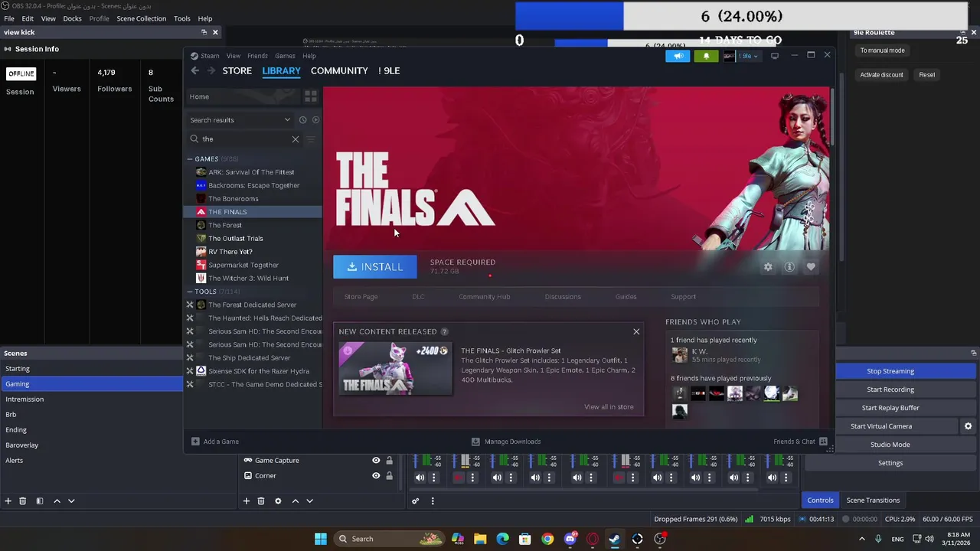The width and height of the screenshot is (980, 551).
Task: Mute the last audio mixer channel
Action: point(772,478)
